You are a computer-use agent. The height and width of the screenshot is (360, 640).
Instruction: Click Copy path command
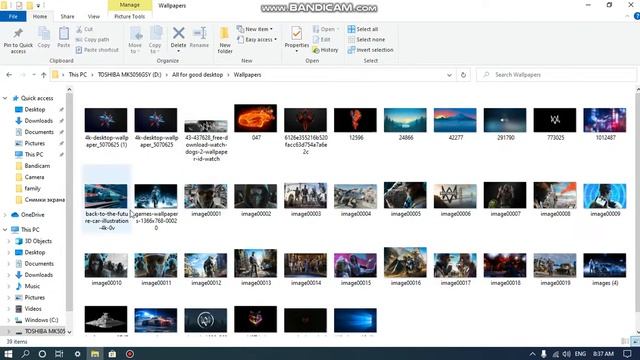point(92,40)
